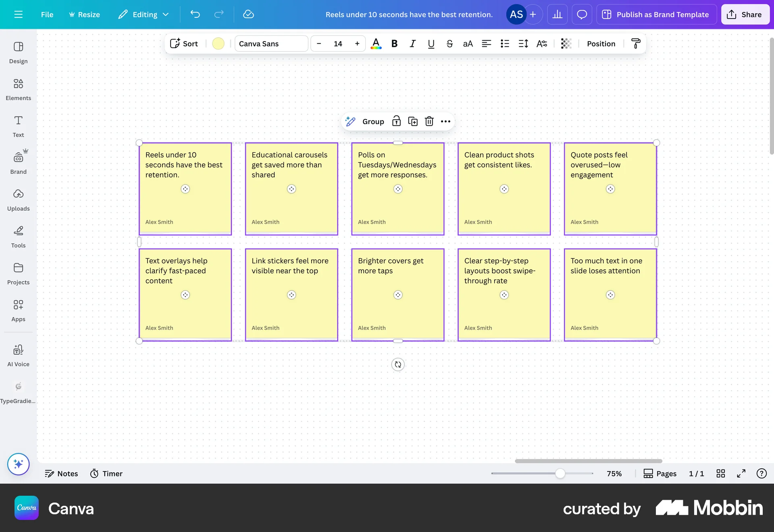The height and width of the screenshot is (532, 774).
Task: Open the Editing mode dropdown
Action: point(144,14)
